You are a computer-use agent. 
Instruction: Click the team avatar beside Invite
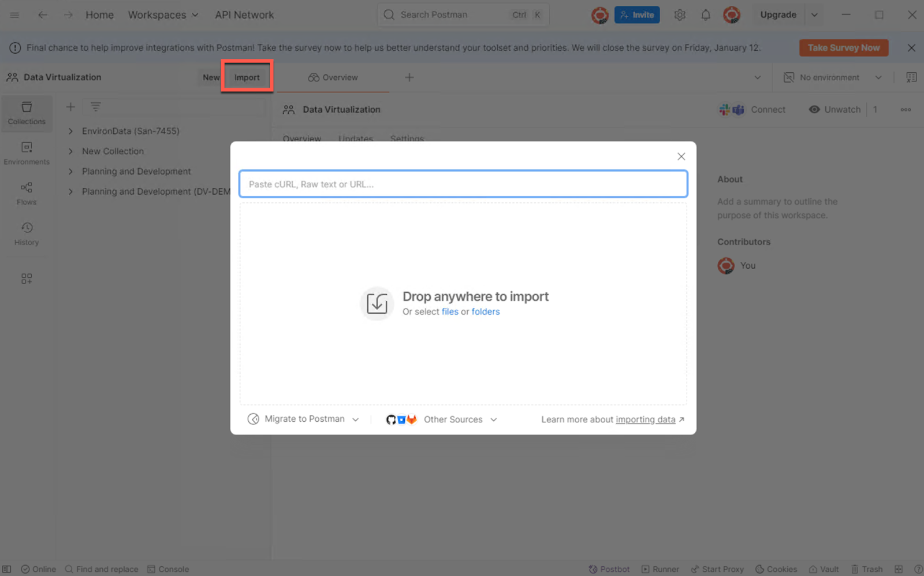pos(600,15)
